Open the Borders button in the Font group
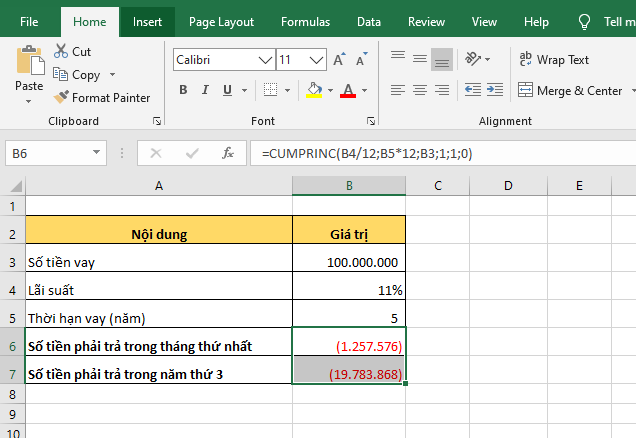Viewport: 636px width, 438px height. 270,90
